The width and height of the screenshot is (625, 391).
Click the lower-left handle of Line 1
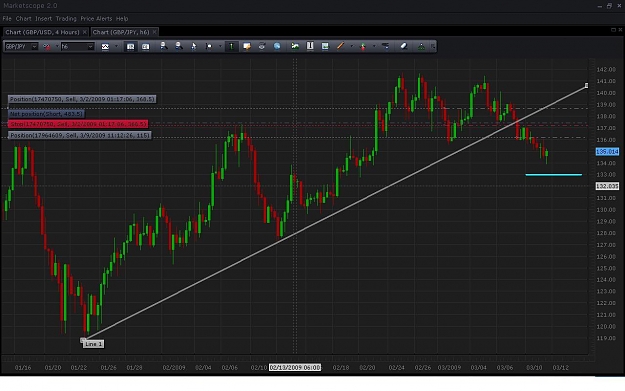click(x=83, y=340)
